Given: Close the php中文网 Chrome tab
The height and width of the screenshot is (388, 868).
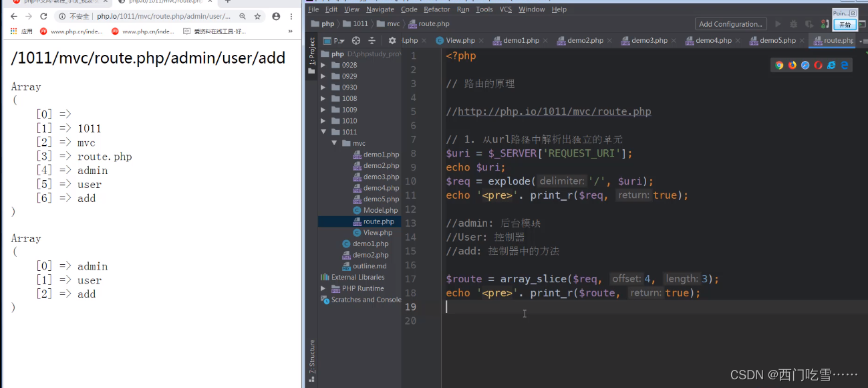Looking at the screenshot, I should (x=105, y=2).
